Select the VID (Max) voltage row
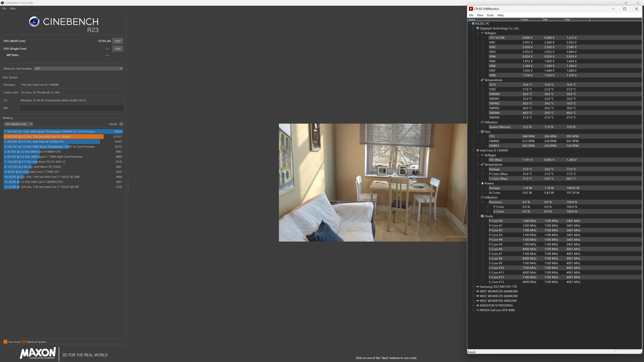The width and height of the screenshot is (644, 362). tap(565, 160)
